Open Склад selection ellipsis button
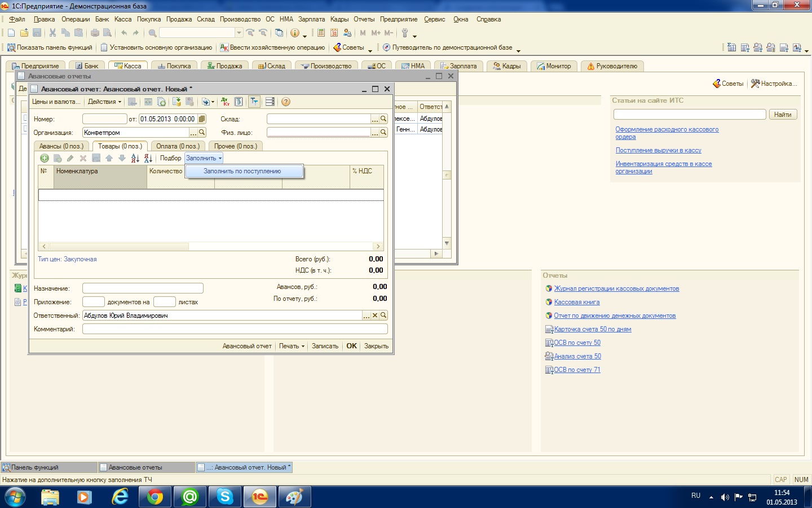Image resolution: width=812 pixels, height=508 pixels. [x=374, y=119]
